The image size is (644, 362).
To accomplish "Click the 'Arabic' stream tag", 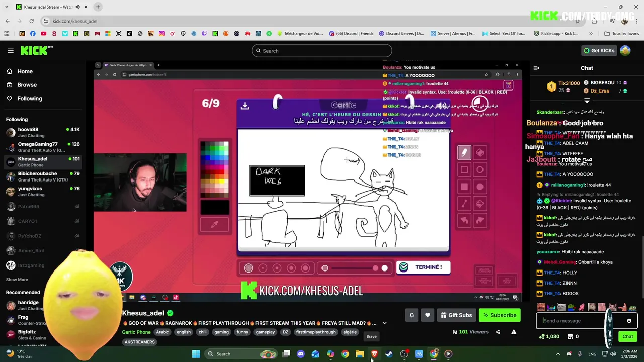I will (x=163, y=332).
